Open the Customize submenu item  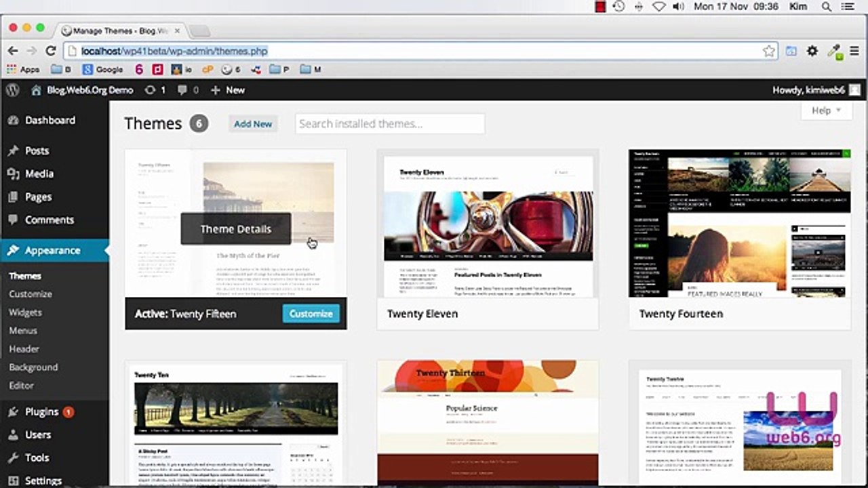(31, 294)
